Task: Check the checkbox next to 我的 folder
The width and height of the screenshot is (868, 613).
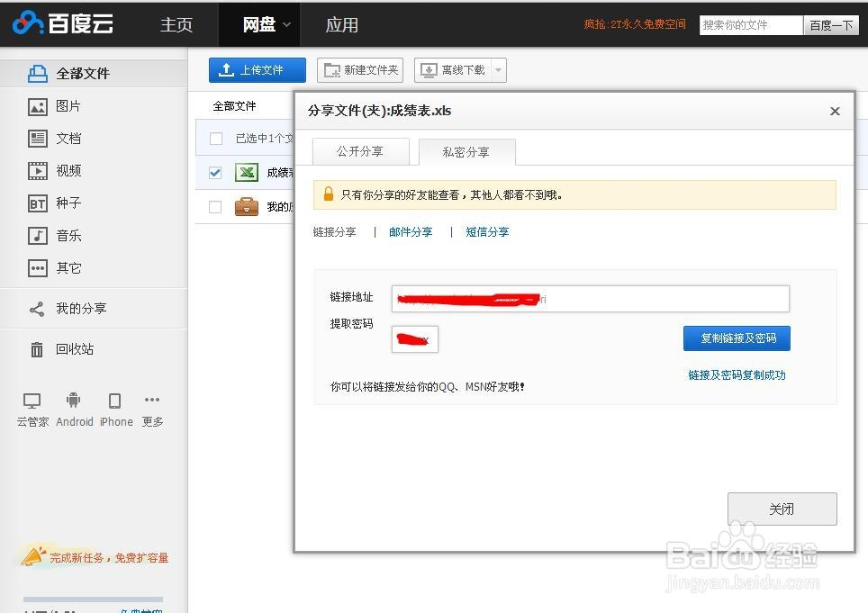Action: click(x=213, y=207)
